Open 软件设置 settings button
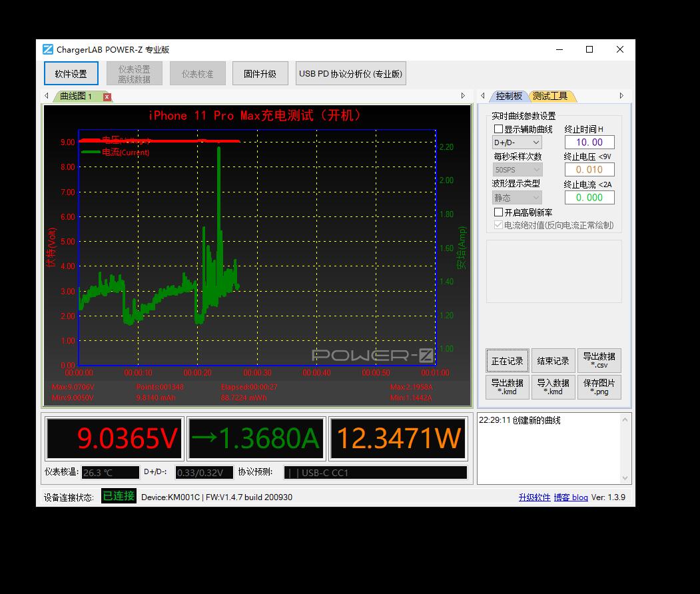The width and height of the screenshot is (700, 594). [71, 74]
